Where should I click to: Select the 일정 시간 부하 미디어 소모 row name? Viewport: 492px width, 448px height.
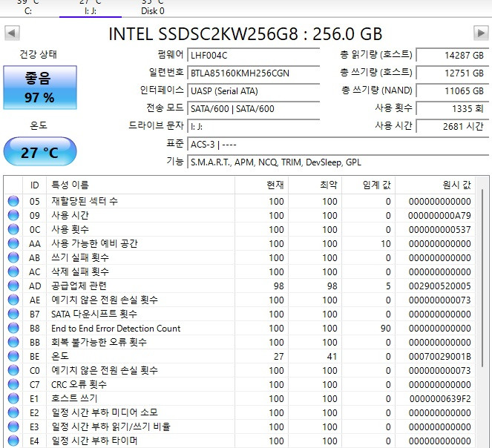click(x=105, y=413)
